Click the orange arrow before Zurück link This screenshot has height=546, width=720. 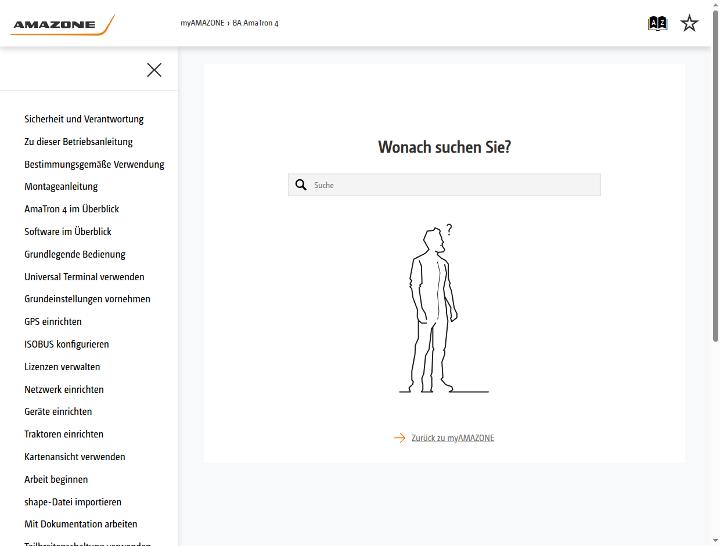(399, 438)
